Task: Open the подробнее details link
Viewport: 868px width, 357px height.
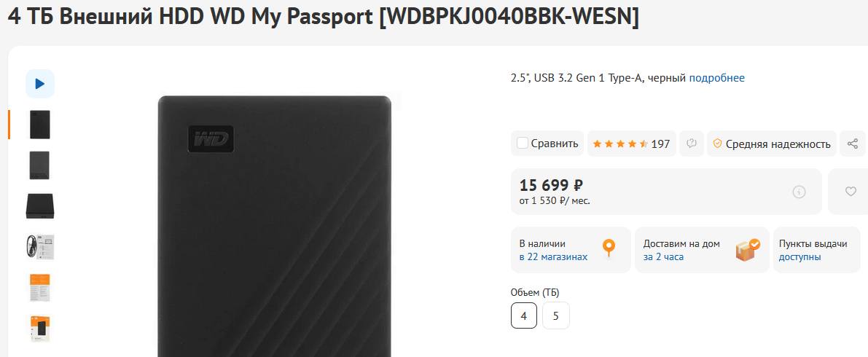Action: coord(717,78)
